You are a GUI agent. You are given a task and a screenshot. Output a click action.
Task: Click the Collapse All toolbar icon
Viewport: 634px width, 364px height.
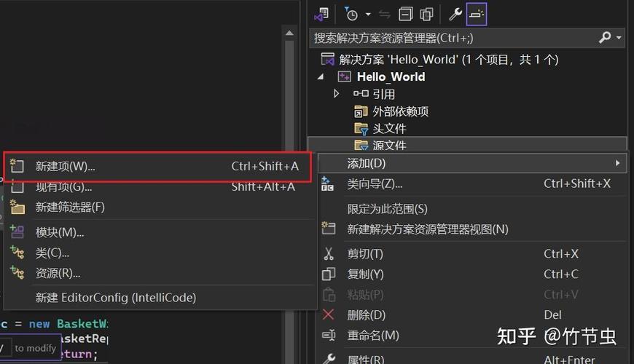click(406, 15)
